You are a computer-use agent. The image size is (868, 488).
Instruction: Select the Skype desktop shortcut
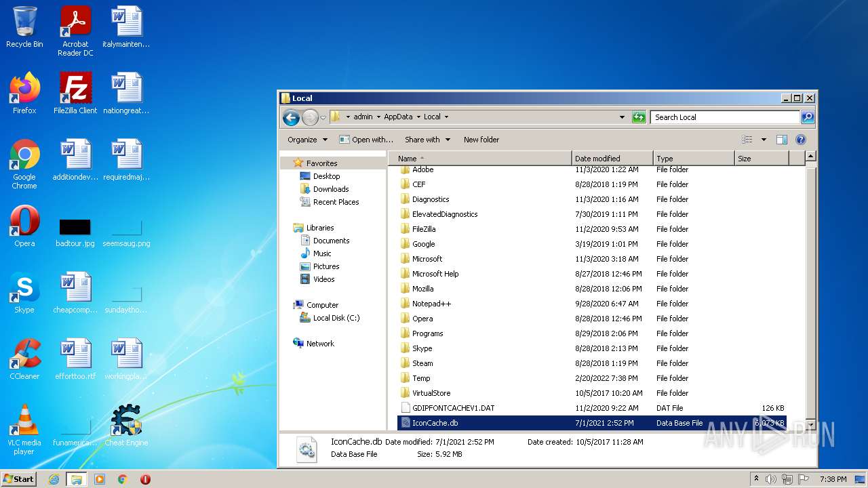click(x=24, y=293)
